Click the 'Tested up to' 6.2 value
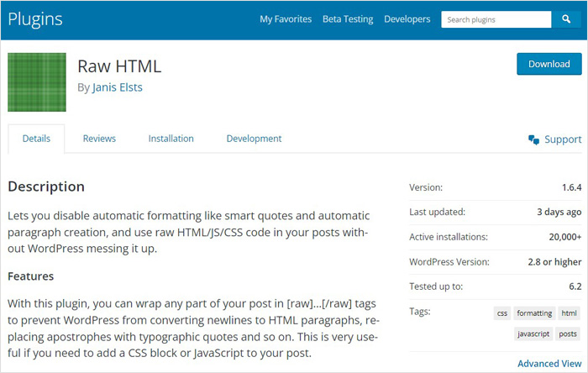This screenshot has height=373, width=588. 575,286
